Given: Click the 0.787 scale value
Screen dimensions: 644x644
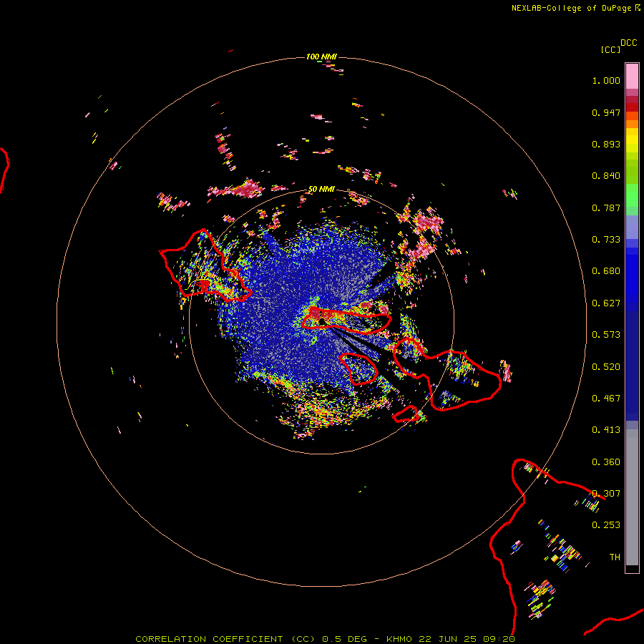Looking at the screenshot, I should click(606, 208).
